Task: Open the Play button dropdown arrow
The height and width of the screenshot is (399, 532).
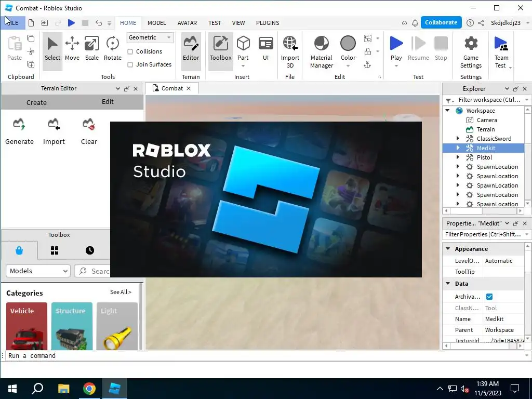Action: (x=396, y=66)
